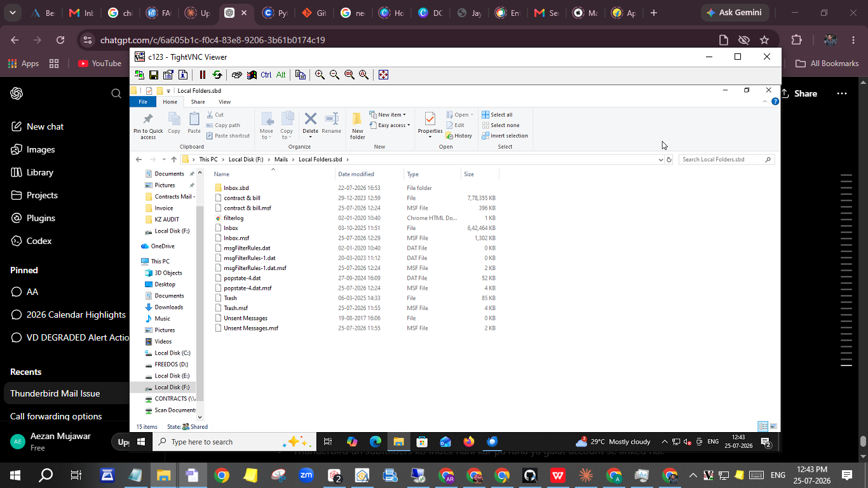
Task: Click the Explorer help question mark icon
Action: [x=775, y=102]
